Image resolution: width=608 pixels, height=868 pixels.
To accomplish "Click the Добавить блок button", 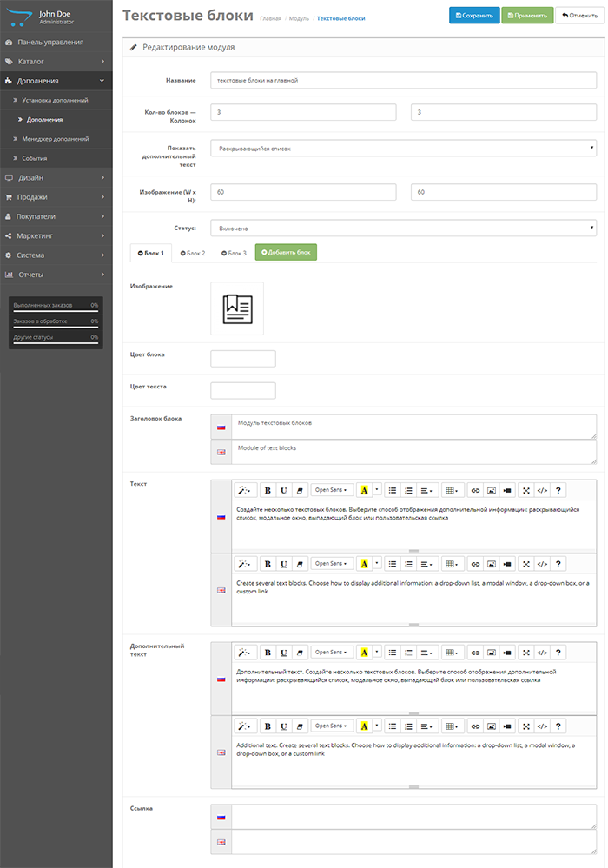I will coord(286,253).
